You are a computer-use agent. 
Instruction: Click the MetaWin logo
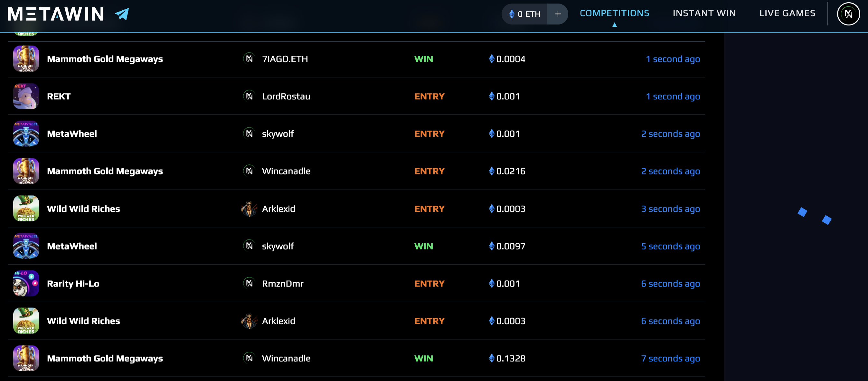(56, 14)
